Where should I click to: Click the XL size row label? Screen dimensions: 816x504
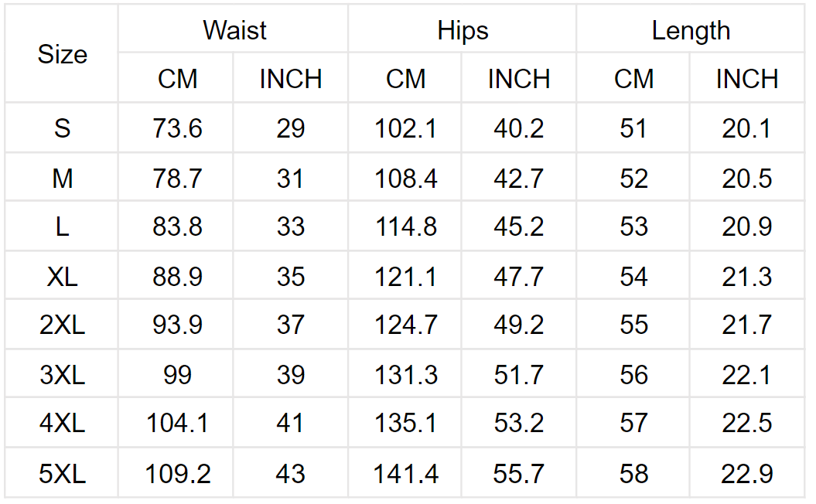point(62,276)
